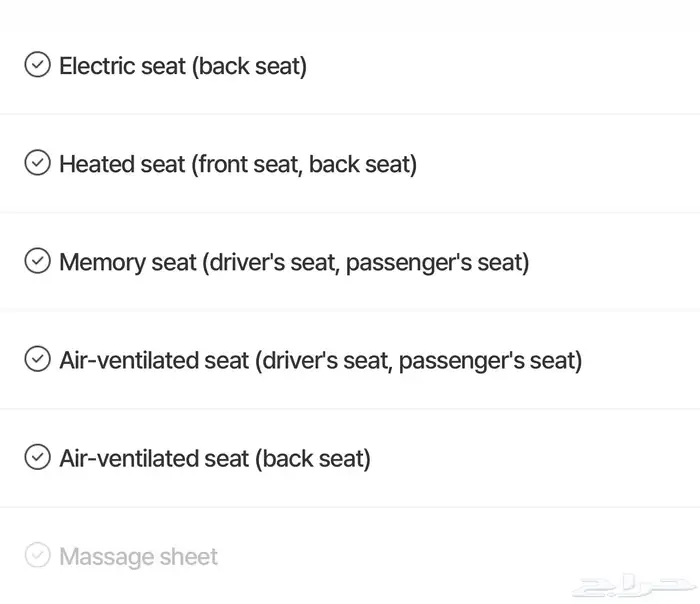Viewport: 700px width, 604px height.
Task: Click the faded Massage sheet check icon
Action: [38, 555]
